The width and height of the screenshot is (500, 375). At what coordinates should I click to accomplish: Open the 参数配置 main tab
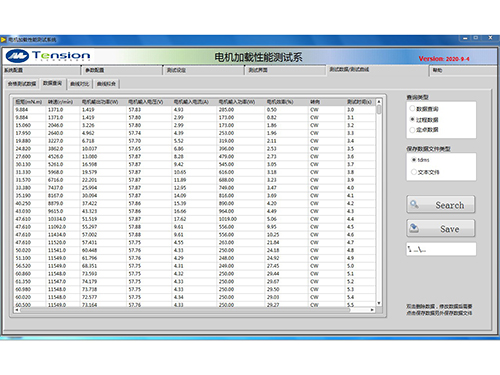click(x=122, y=70)
